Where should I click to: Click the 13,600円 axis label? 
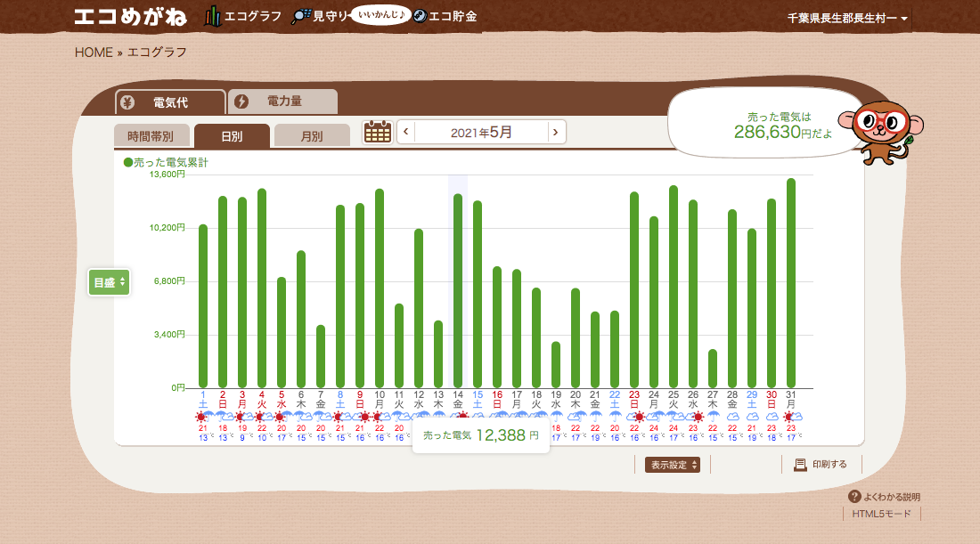pos(167,175)
